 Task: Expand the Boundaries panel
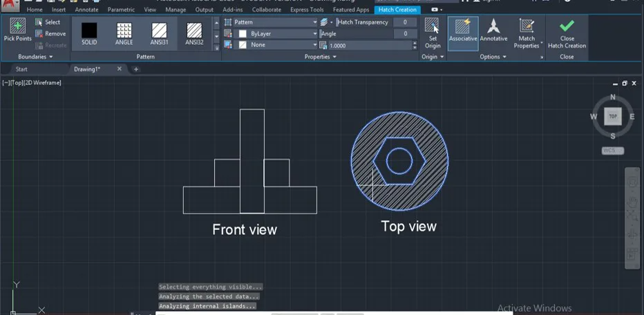point(35,57)
